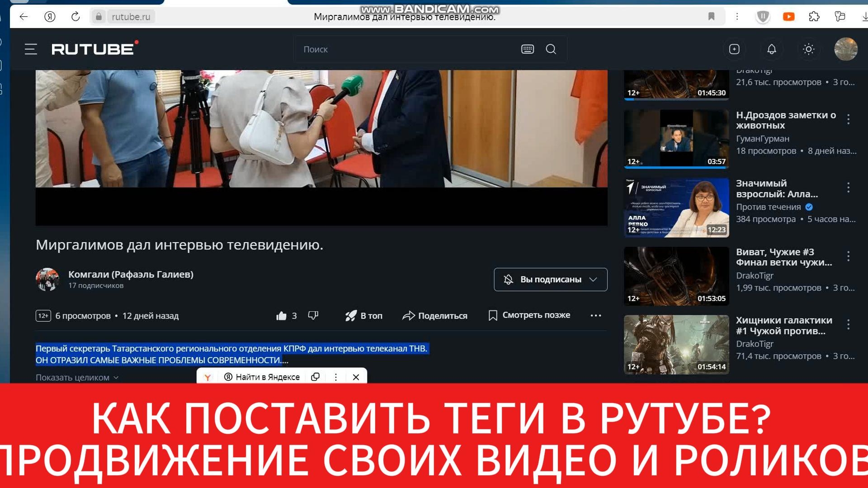Viewport: 868px width, 488px height.
Task: Open Хищники галактики #1 video title
Action: click(783, 325)
